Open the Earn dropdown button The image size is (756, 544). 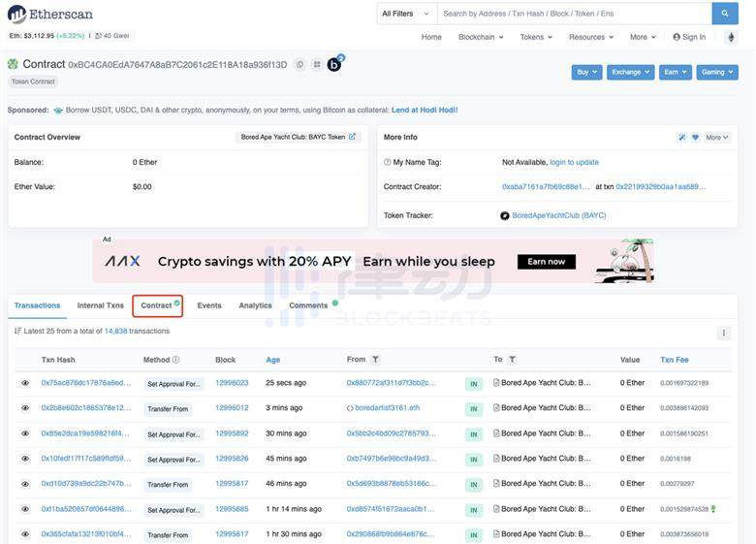click(675, 73)
